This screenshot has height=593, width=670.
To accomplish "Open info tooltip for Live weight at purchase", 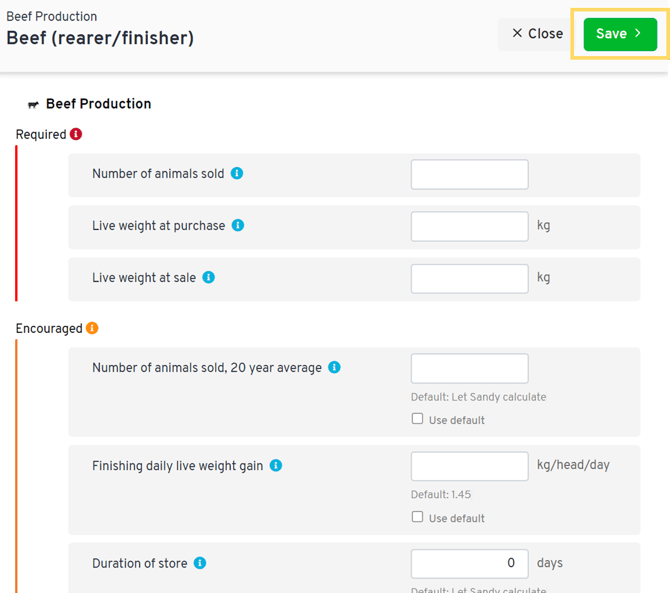I will coord(238,225).
